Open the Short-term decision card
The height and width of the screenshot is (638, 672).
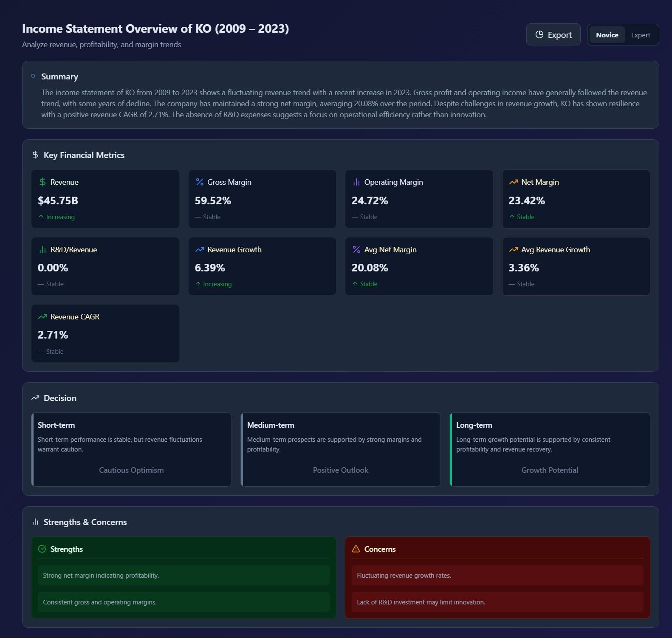pos(131,449)
